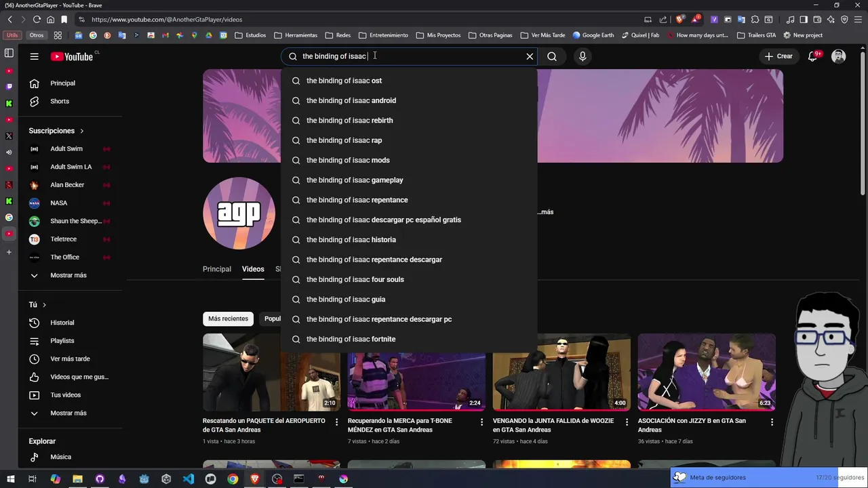
Task: Switch to the channel Videos tab
Action: tap(253, 269)
